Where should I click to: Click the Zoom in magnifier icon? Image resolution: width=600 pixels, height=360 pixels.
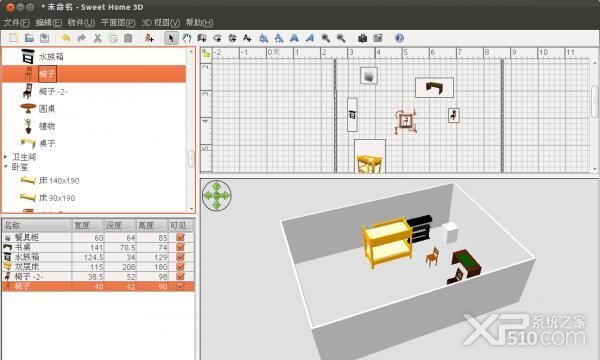(x=326, y=38)
